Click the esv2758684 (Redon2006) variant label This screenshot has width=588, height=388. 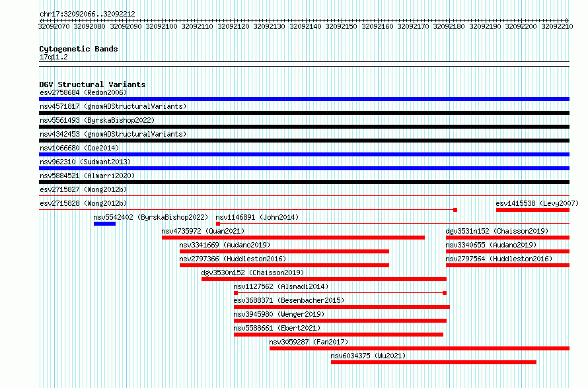(83, 92)
